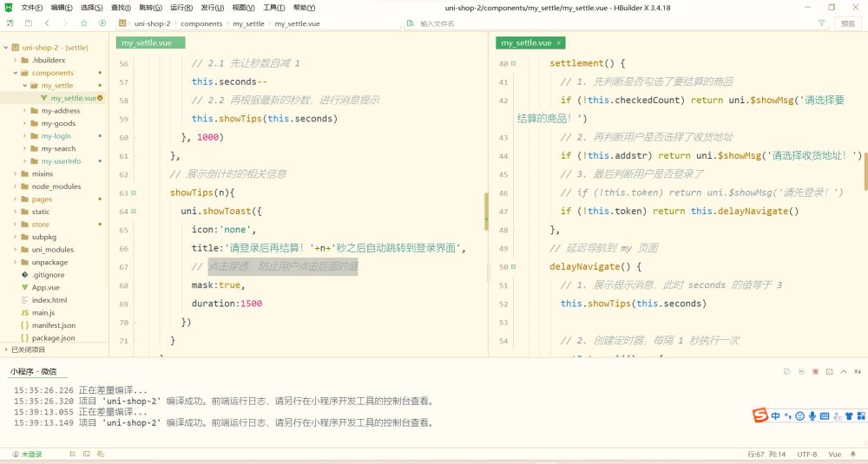The width and height of the screenshot is (868, 464).
Task: Click the UTF-8 encoding status entry
Action: (x=806, y=454)
